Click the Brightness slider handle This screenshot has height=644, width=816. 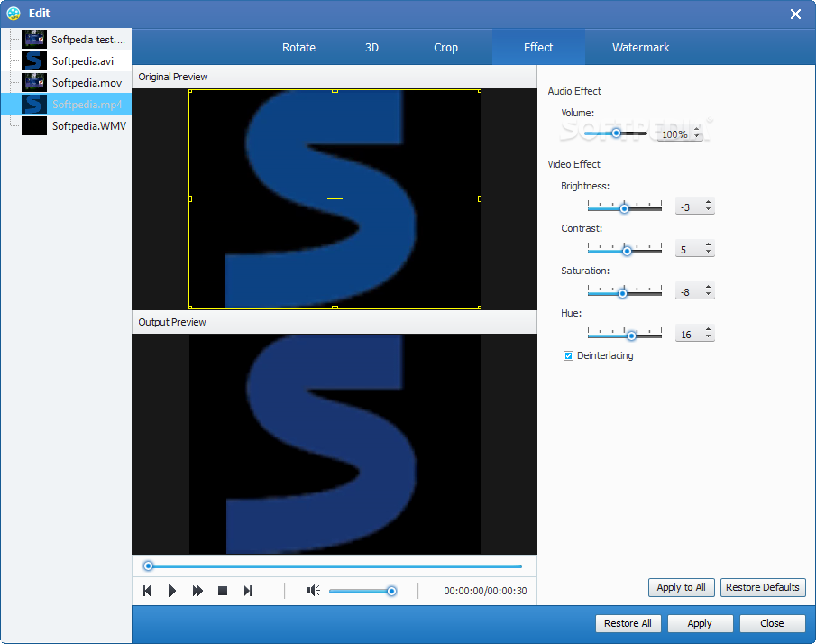click(x=624, y=208)
